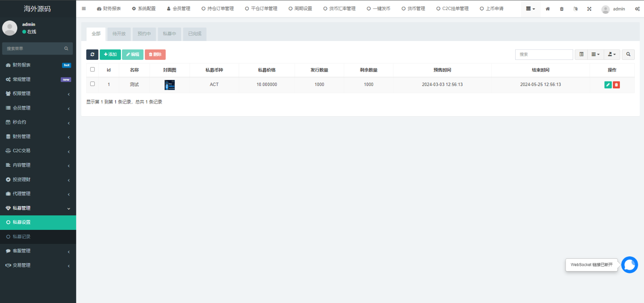Check the select-all checkbox in table header

[93, 70]
